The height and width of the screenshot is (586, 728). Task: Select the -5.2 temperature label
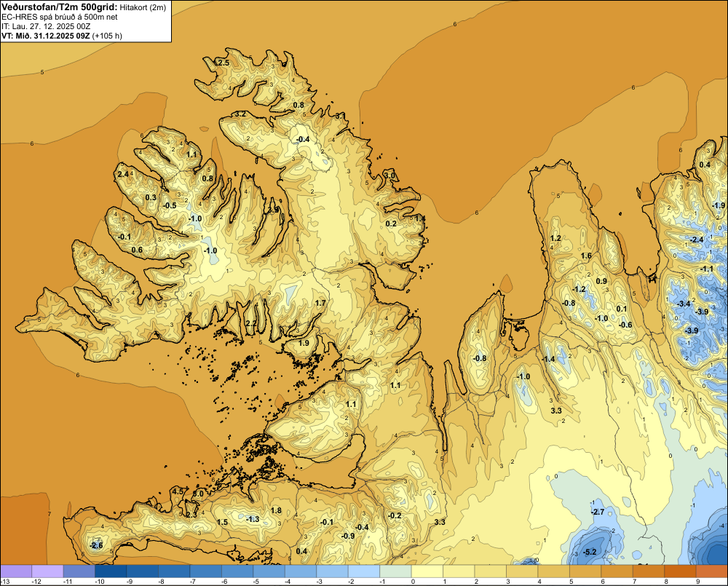tap(590, 552)
